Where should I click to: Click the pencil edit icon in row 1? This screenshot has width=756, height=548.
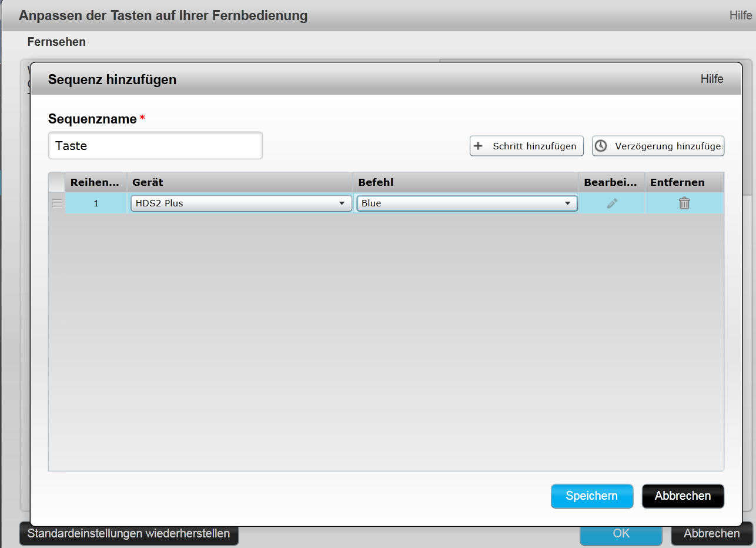pyautogui.click(x=612, y=203)
